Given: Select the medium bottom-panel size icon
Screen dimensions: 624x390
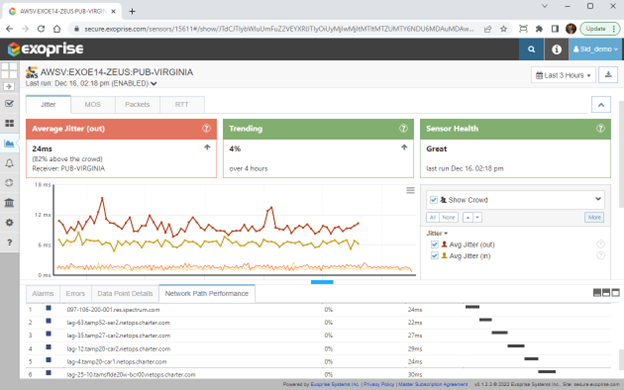Looking at the screenshot, I should pyautogui.click(x=606, y=292).
